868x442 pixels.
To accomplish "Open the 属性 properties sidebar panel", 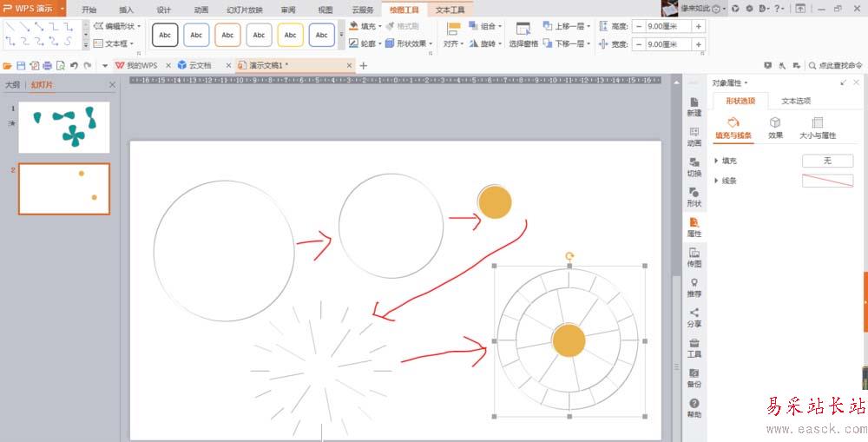I will pos(694,228).
